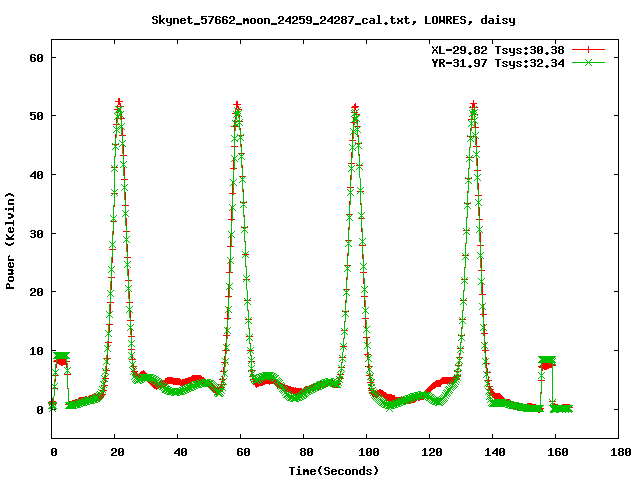640x480 pixels.
Task: Click the x-axis tick label 140
Action: tap(494, 452)
